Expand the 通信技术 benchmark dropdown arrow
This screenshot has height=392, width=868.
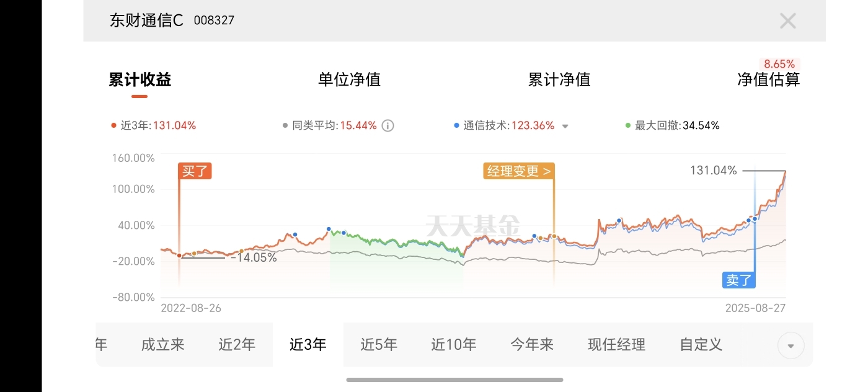pyautogui.click(x=565, y=126)
